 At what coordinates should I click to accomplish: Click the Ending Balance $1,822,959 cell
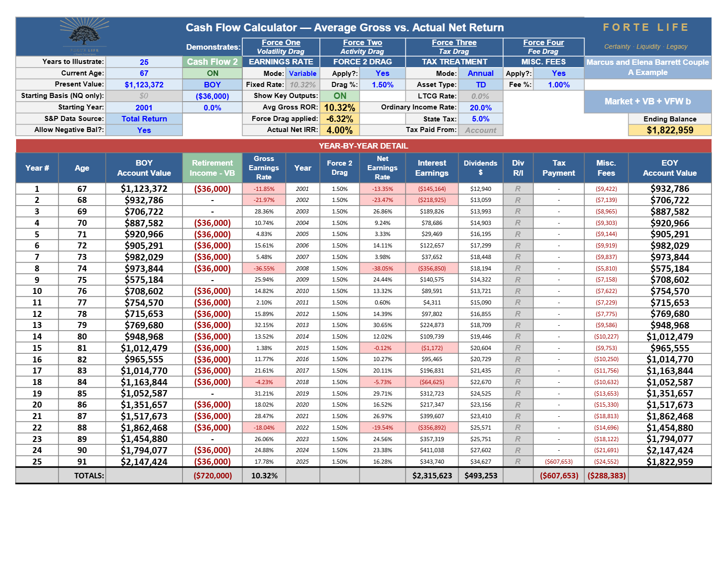click(x=670, y=130)
